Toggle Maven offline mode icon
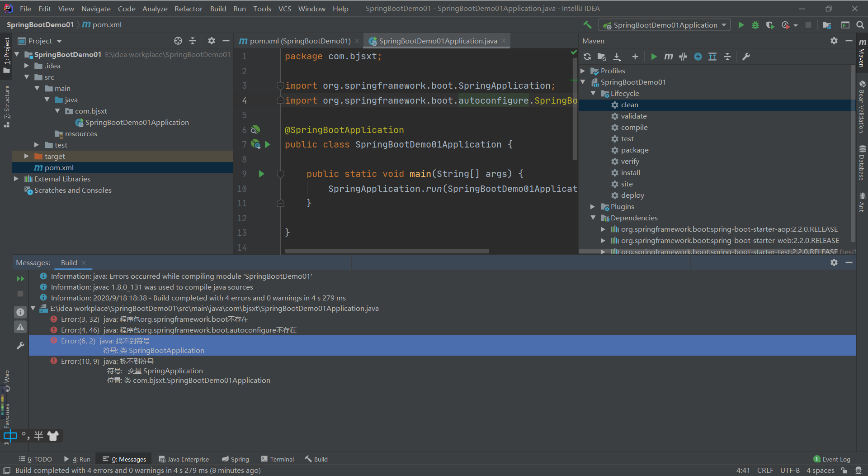The image size is (868, 476). coord(683,57)
